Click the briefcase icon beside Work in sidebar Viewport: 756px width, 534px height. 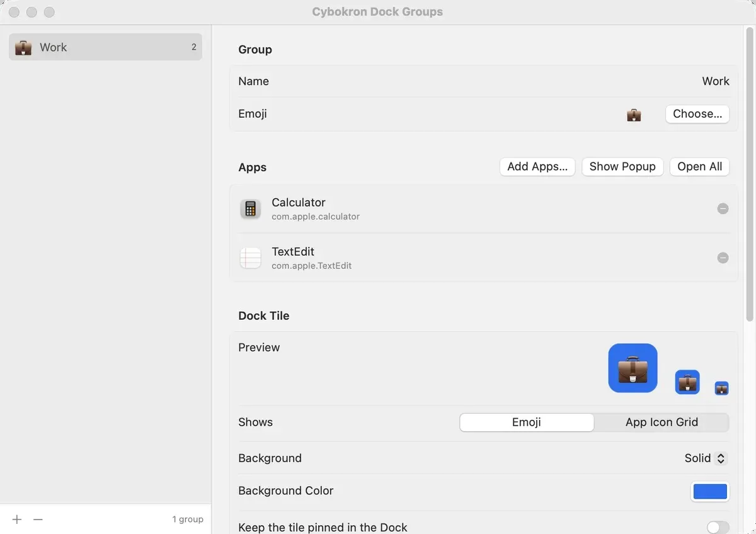[x=23, y=48]
